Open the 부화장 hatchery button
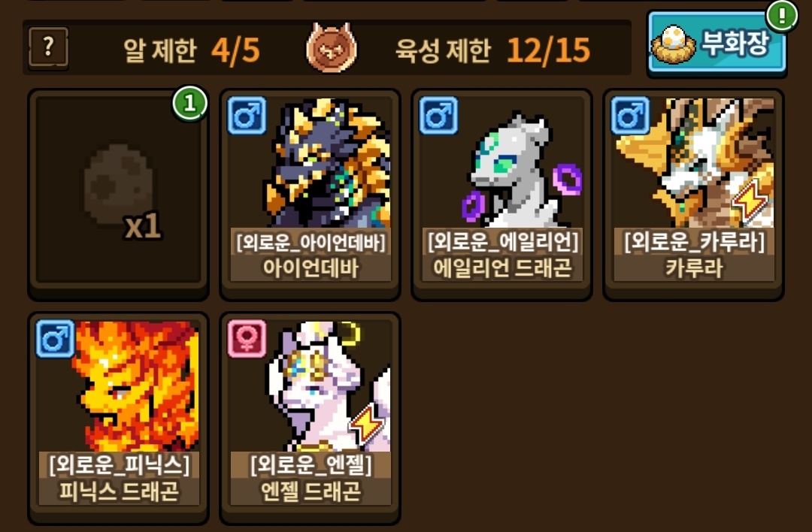The height and width of the screenshot is (532, 812). point(717,44)
